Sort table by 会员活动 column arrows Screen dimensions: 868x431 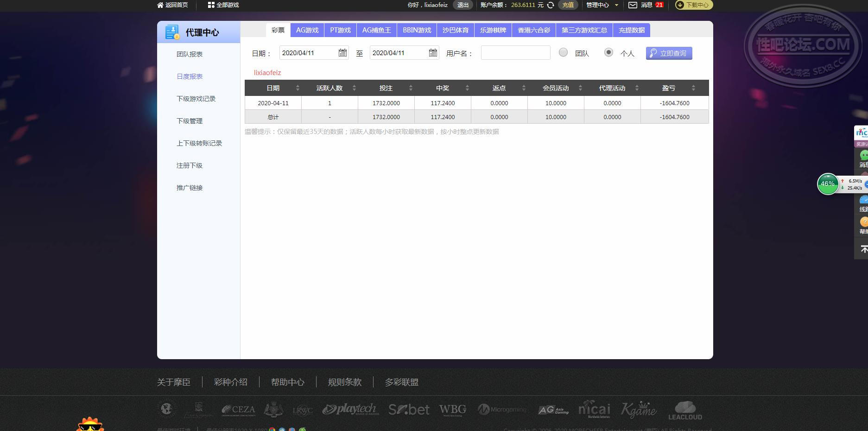point(580,88)
